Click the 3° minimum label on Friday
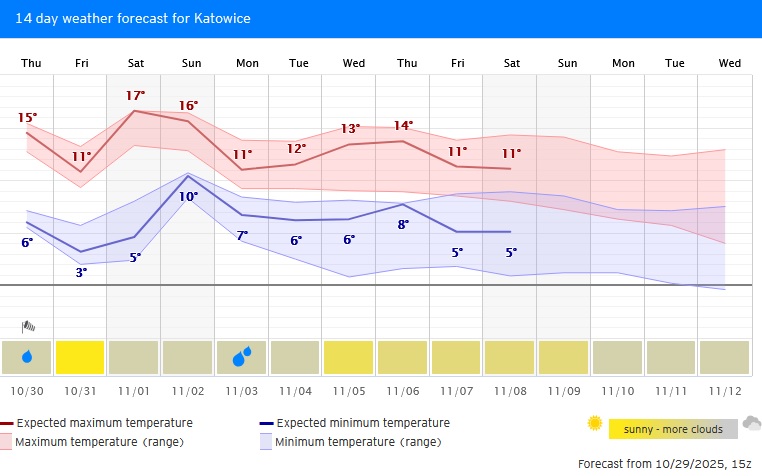The width and height of the screenshot is (762, 476). point(82,271)
